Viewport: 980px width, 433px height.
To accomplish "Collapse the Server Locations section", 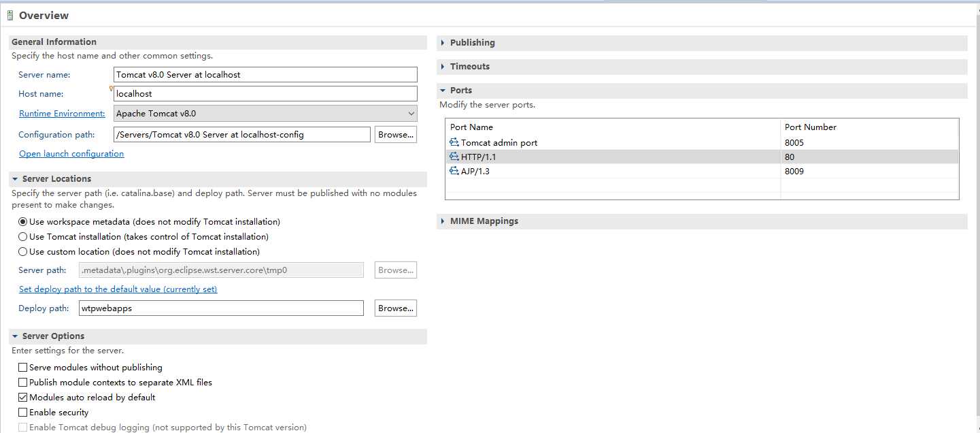I will (x=15, y=179).
